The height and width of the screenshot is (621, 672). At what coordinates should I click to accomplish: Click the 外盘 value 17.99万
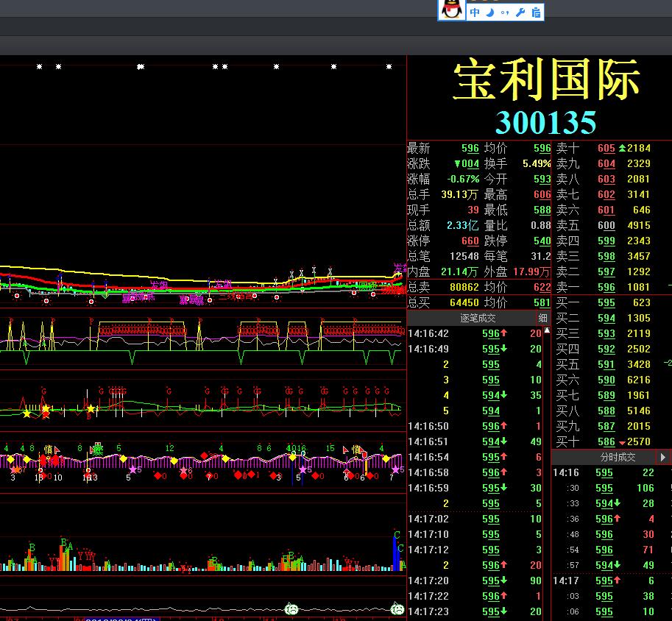531,272
